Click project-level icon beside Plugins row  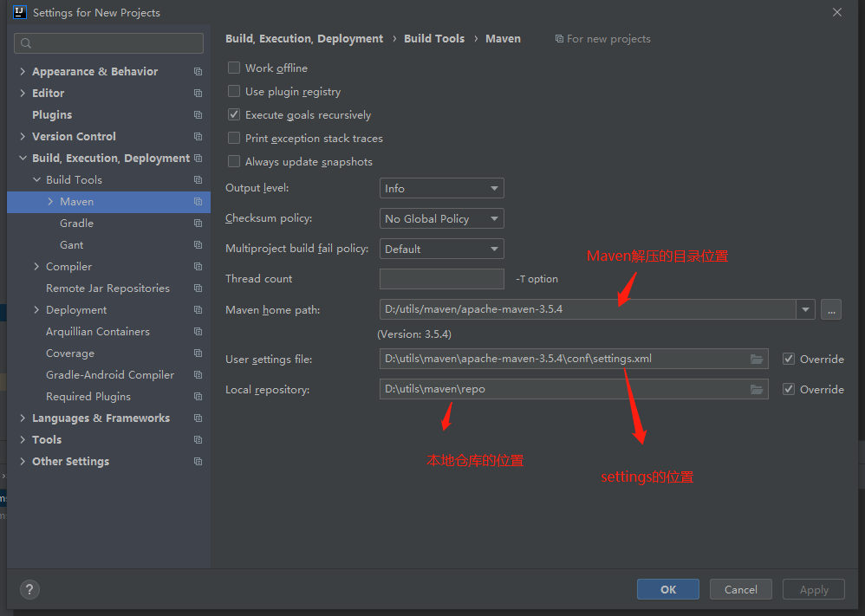pos(198,114)
